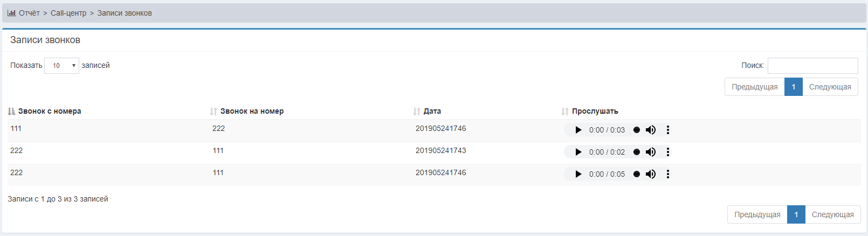Play the 0:03 call recording
The width and height of the screenshot is (868, 236).
click(x=578, y=130)
